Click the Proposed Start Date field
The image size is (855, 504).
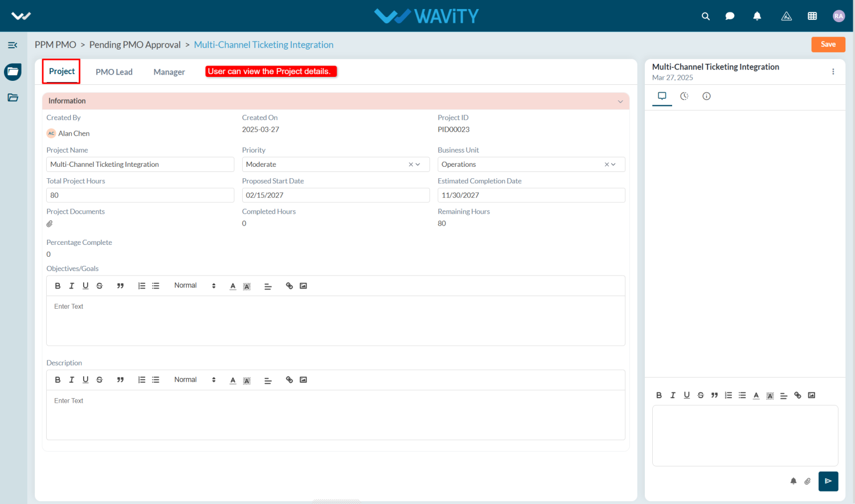tap(336, 195)
